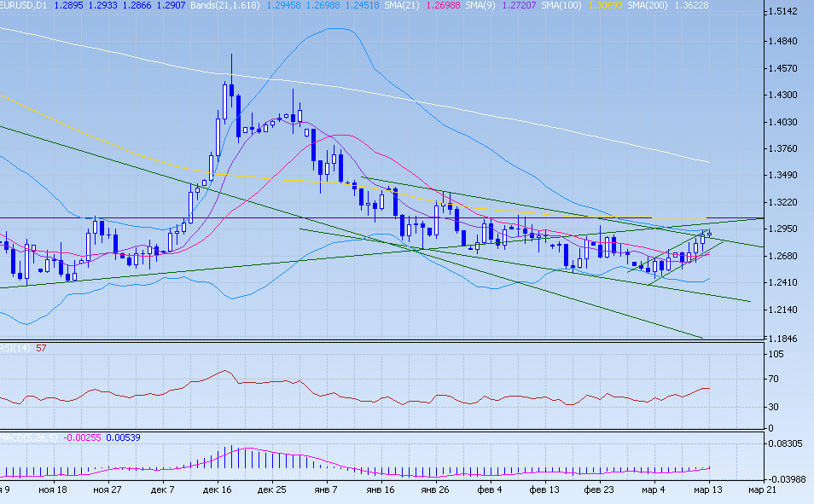The height and width of the screenshot is (504, 814).
Task: Click the MACD 0.08305 scale value
Action: [785, 443]
